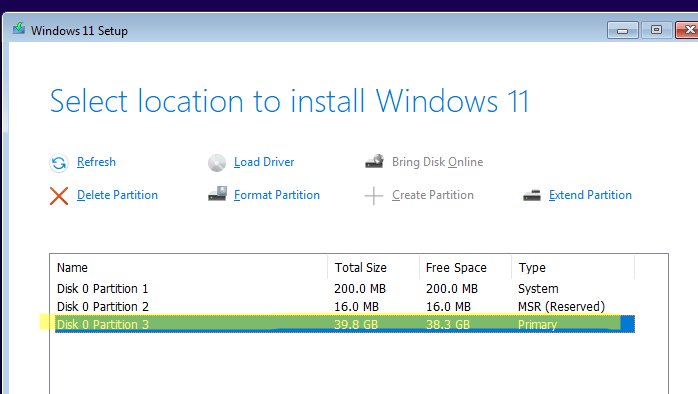Open the Refresh link
This screenshot has height=394, width=698.
pyautogui.click(x=96, y=162)
